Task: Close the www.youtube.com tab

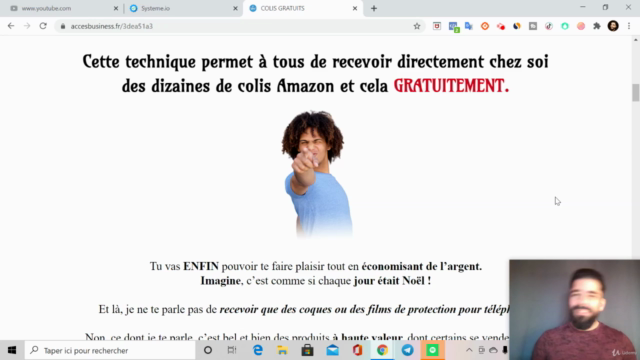Action: pos(116,8)
